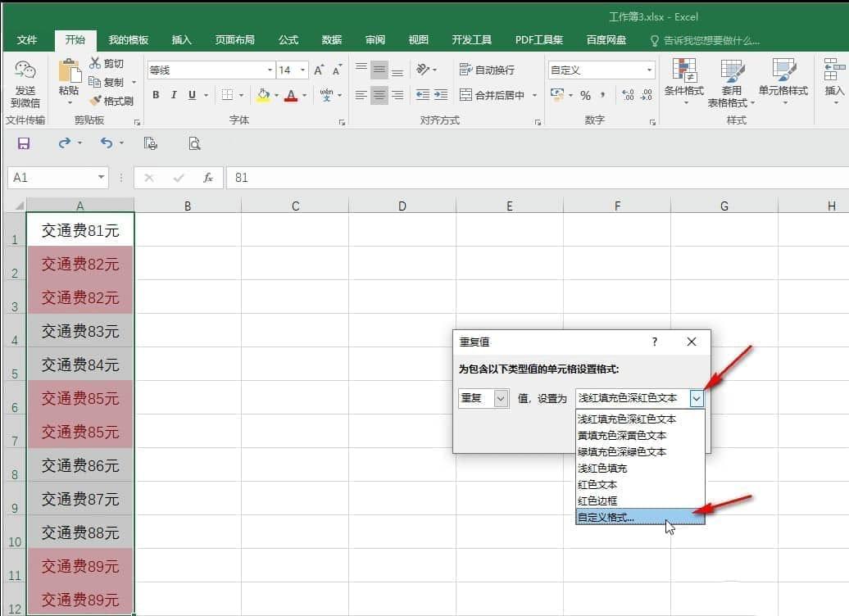Viewport: 849px width, 616px height.
Task: Toggle Bold formatting
Action: (x=156, y=95)
